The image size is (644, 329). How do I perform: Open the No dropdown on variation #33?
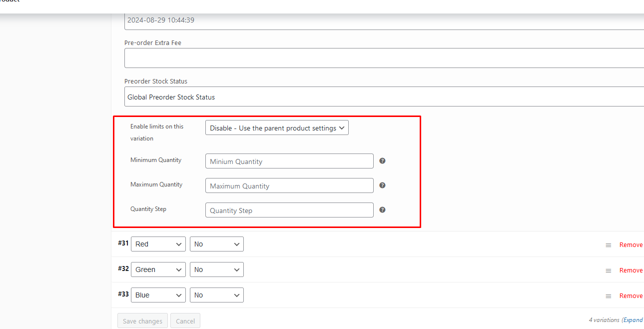[216, 295]
